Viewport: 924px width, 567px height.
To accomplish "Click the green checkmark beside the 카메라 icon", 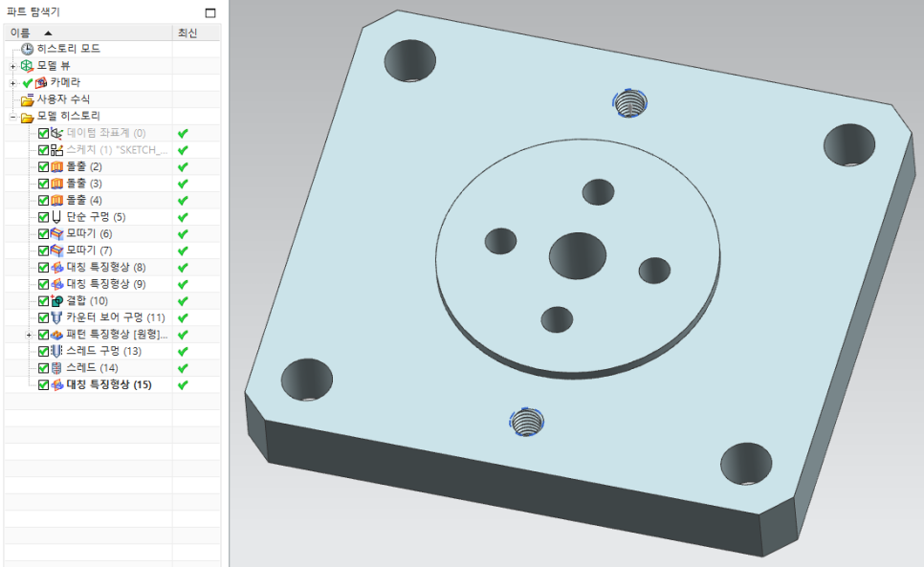I will tap(27, 83).
